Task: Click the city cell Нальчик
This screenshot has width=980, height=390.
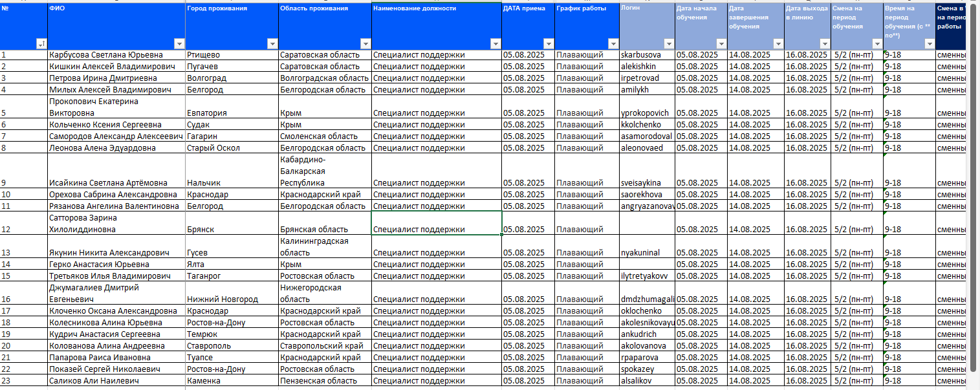Action: tap(232, 171)
